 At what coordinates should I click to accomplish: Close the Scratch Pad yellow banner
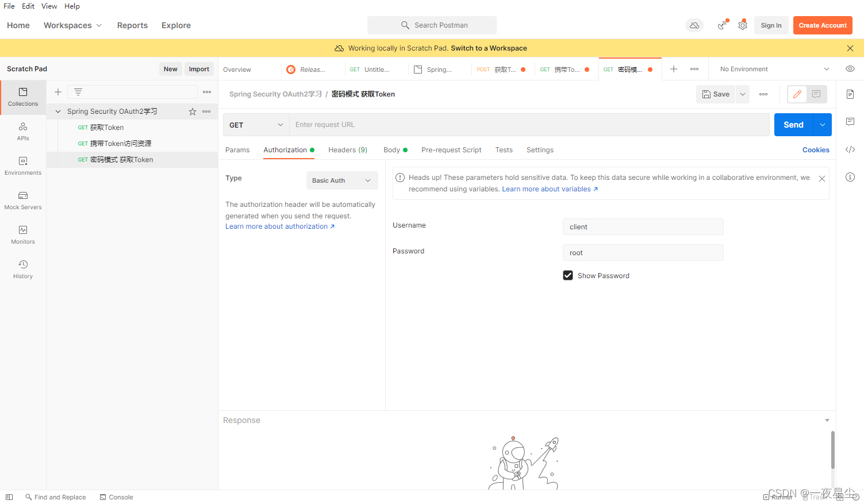[850, 48]
